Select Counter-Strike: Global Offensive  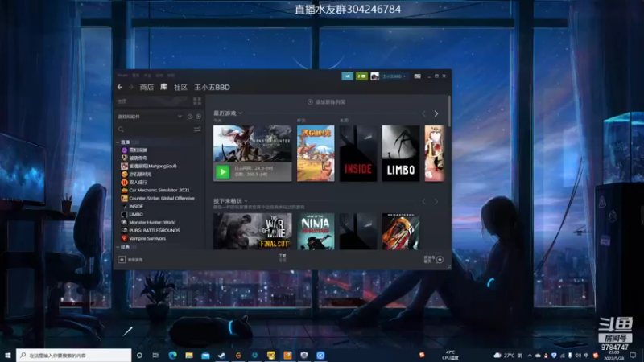click(162, 198)
